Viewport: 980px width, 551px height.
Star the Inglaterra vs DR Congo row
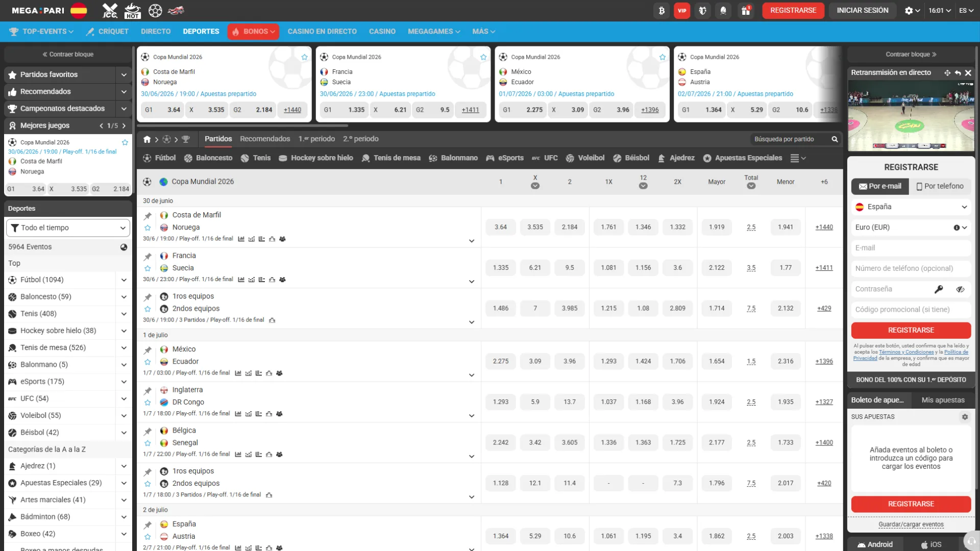[148, 403]
